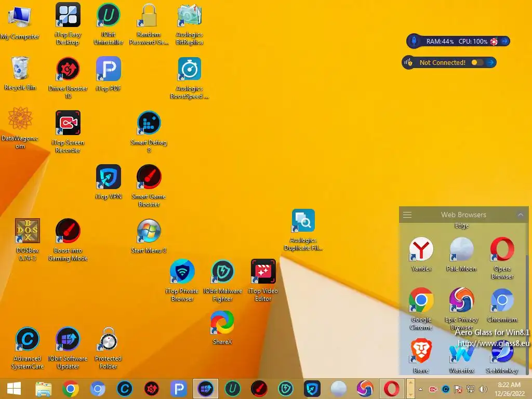Open Opera from the taskbar
The height and width of the screenshot is (399, 532).
pyautogui.click(x=392, y=389)
